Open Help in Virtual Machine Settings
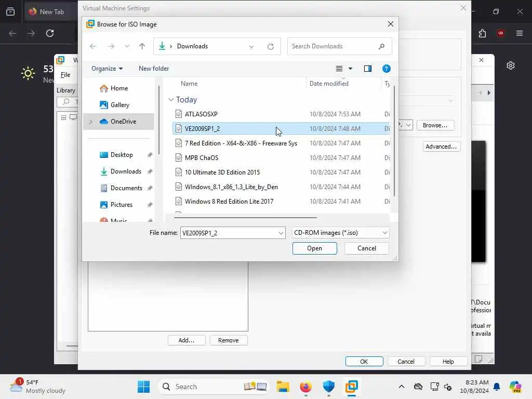Screen dimensions: 532x399 tap(448, 362)
